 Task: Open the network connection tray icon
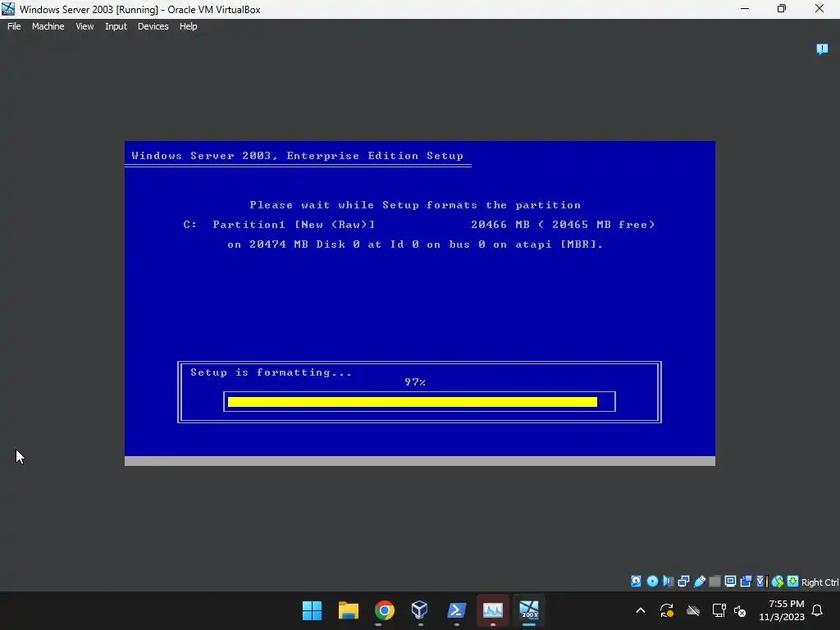[x=719, y=610]
